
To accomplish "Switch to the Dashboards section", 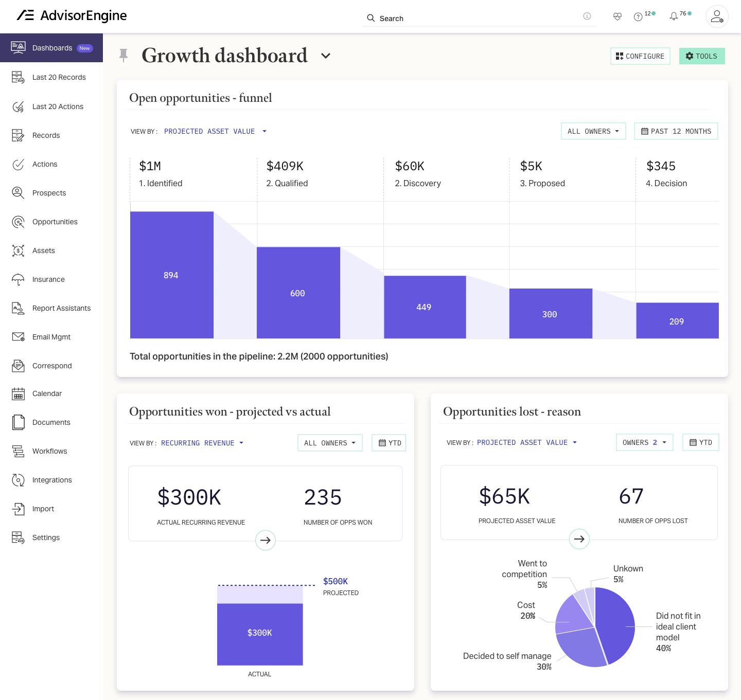I will coord(51,48).
